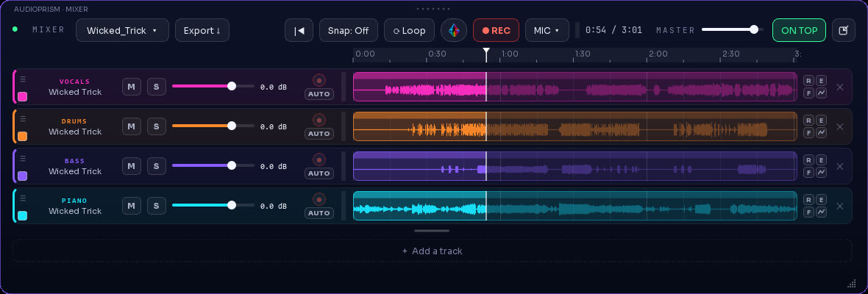Click the R button on Vocals track

[x=808, y=81]
